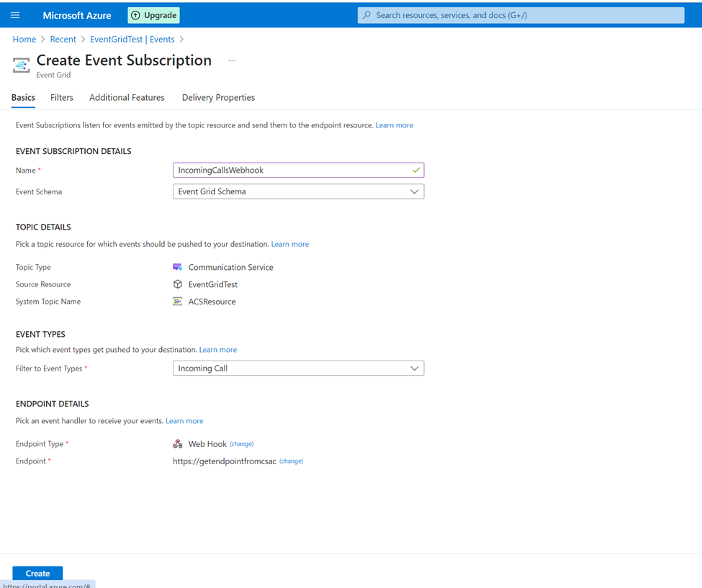The image size is (702, 588).
Task: Click the Web Hook endpoint type icon
Action: (178, 443)
